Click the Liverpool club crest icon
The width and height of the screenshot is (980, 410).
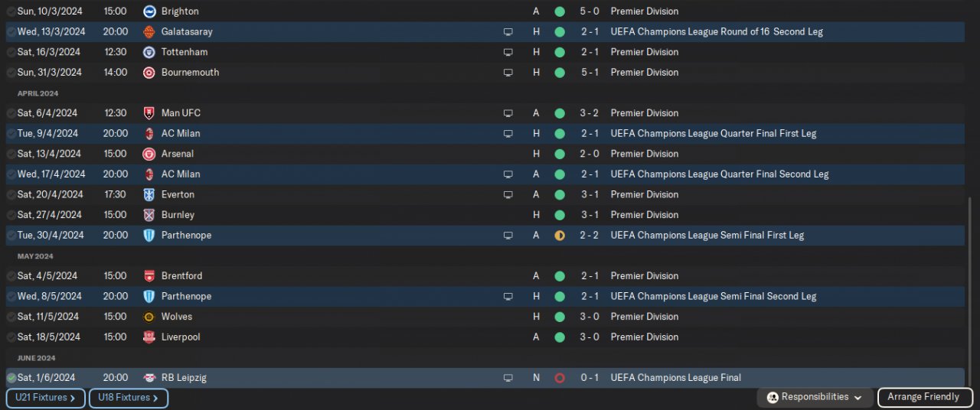pos(149,337)
